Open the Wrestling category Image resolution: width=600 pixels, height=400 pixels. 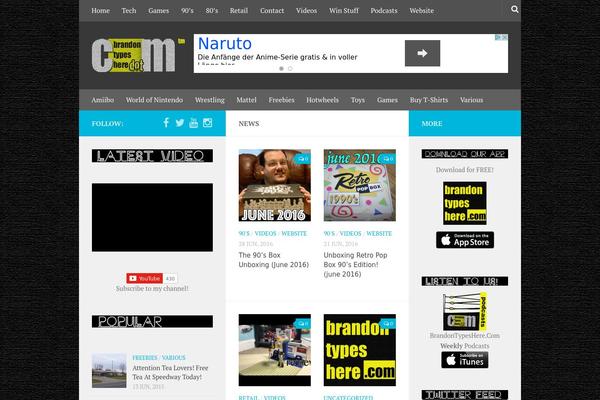pyautogui.click(x=209, y=100)
